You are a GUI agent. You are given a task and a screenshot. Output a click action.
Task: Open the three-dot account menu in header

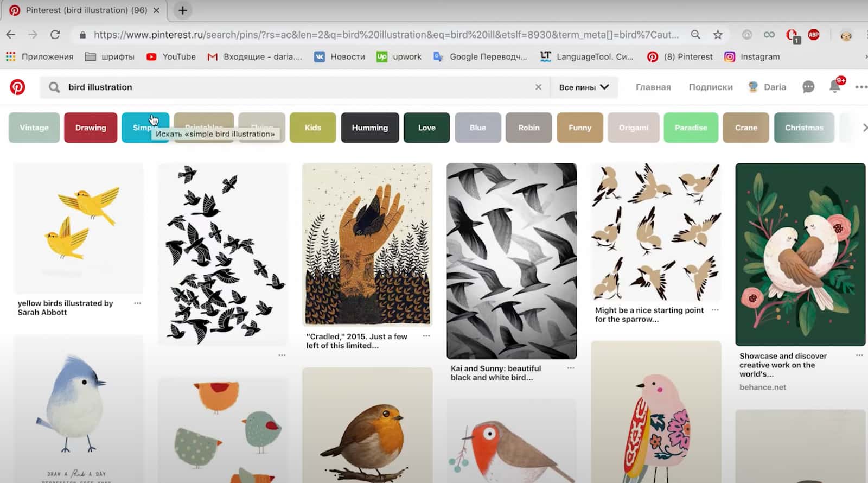pyautogui.click(x=861, y=87)
